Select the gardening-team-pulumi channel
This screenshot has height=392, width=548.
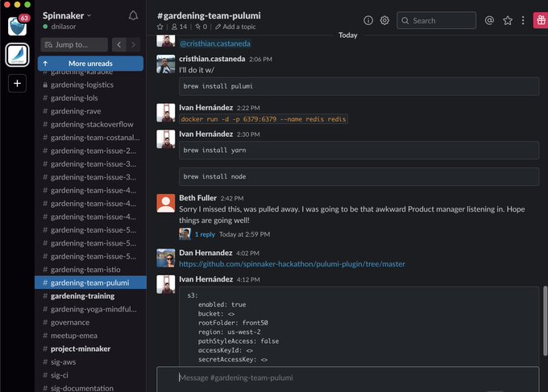click(90, 283)
